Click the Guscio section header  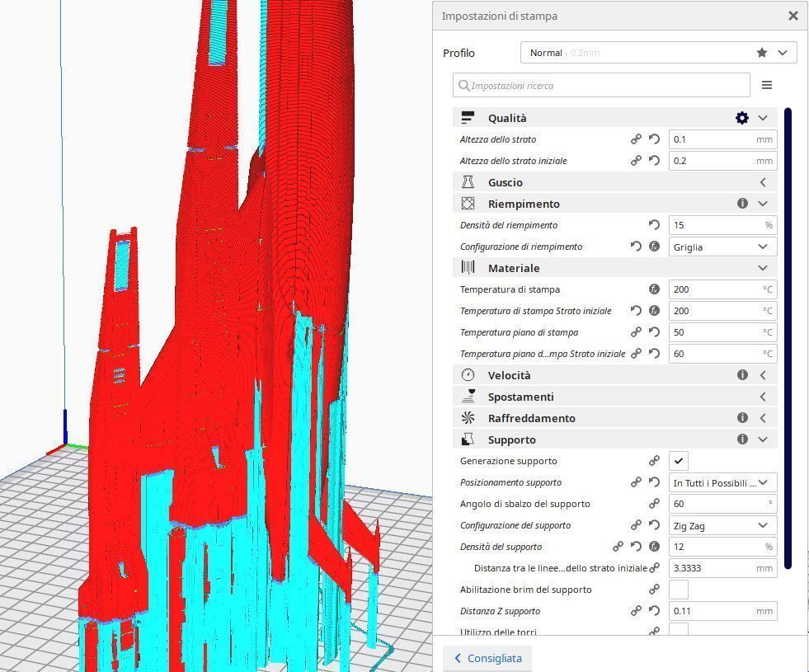click(615, 182)
